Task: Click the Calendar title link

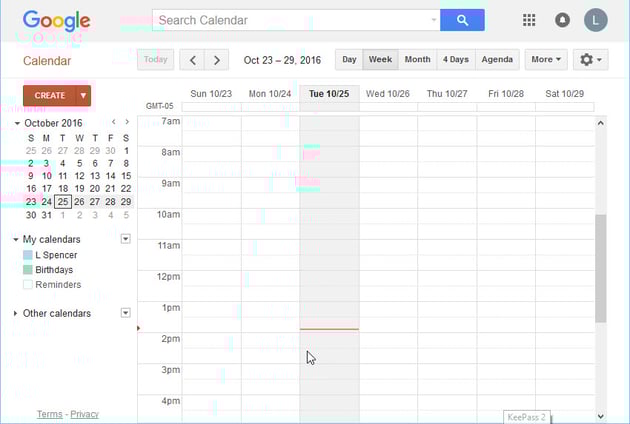Action: [x=47, y=61]
